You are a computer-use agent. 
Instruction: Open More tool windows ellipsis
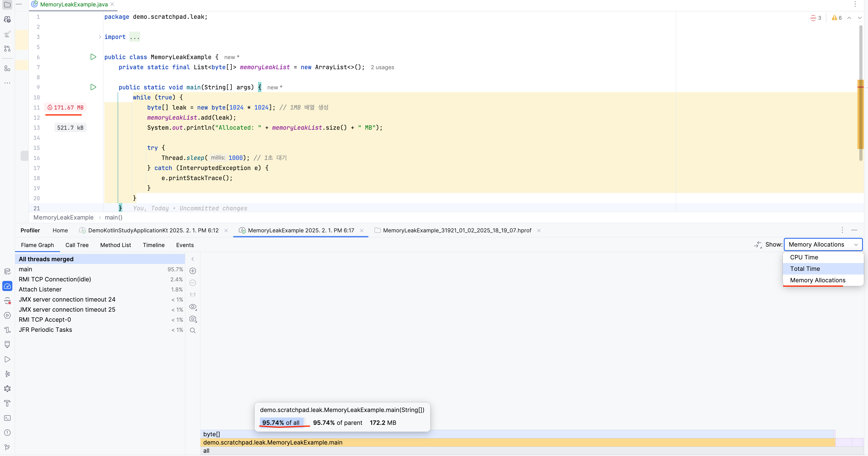7,83
